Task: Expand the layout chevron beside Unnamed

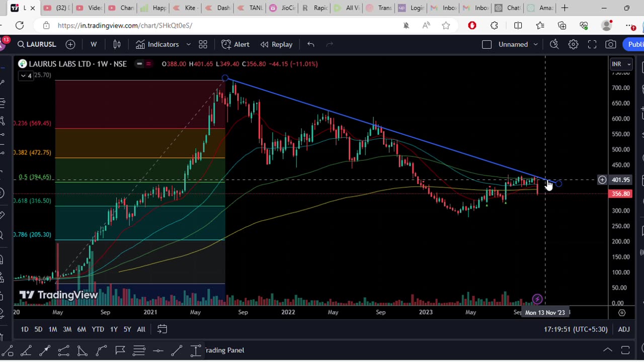Action: [535, 44]
